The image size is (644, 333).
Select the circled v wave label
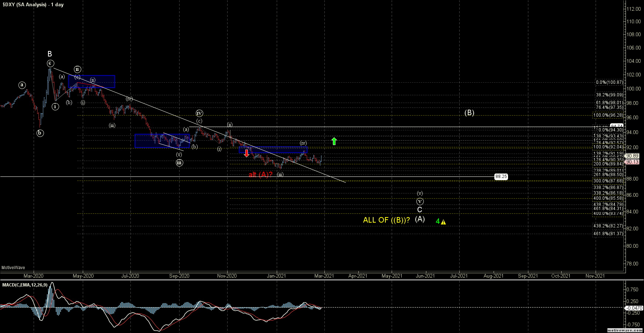[x=420, y=202]
